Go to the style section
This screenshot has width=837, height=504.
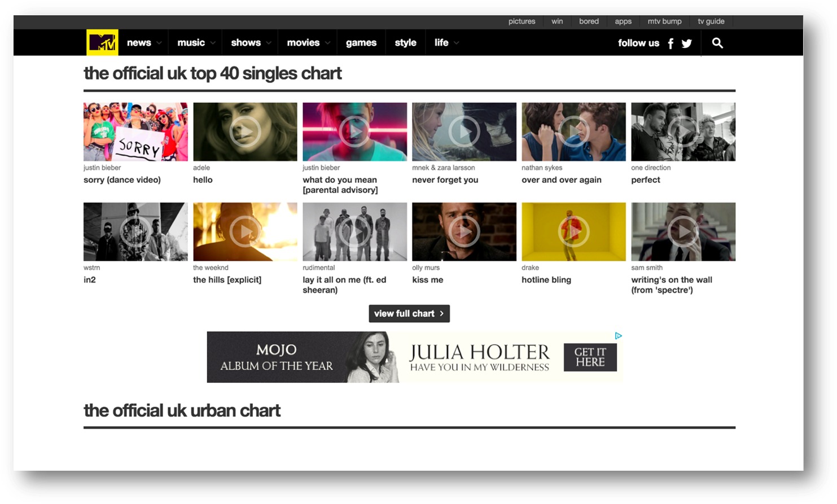click(405, 43)
